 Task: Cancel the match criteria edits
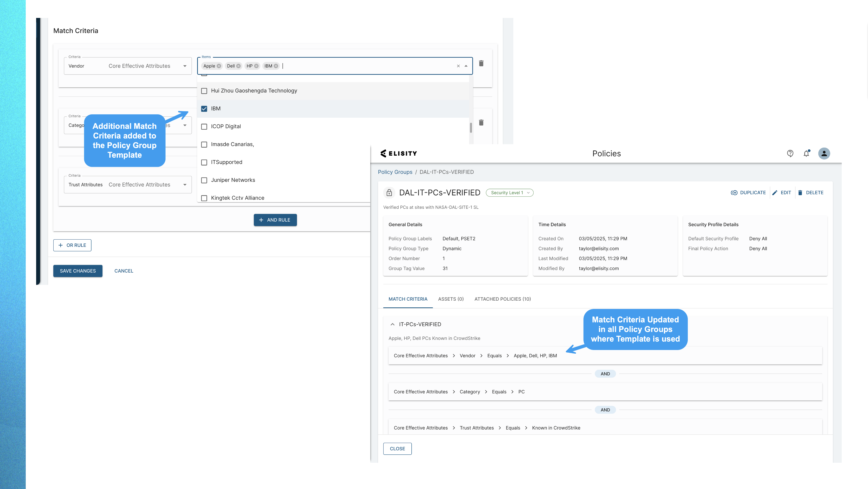tap(124, 271)
